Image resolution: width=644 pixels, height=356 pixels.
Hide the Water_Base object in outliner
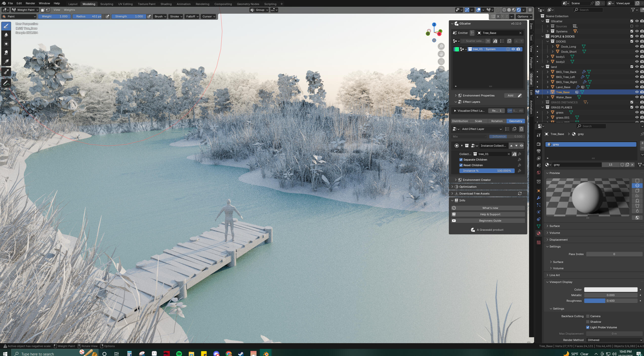(x=637, y=97)
